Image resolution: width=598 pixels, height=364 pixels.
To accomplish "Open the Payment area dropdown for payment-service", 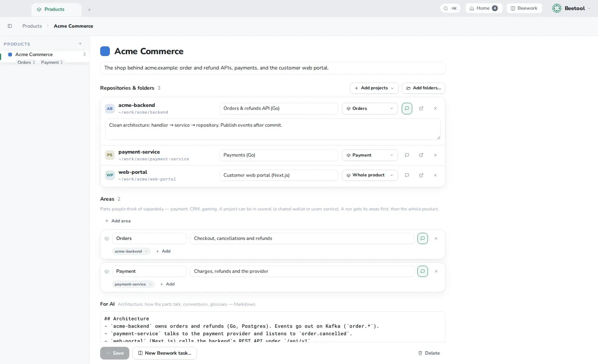I will (x=370, y=155).
